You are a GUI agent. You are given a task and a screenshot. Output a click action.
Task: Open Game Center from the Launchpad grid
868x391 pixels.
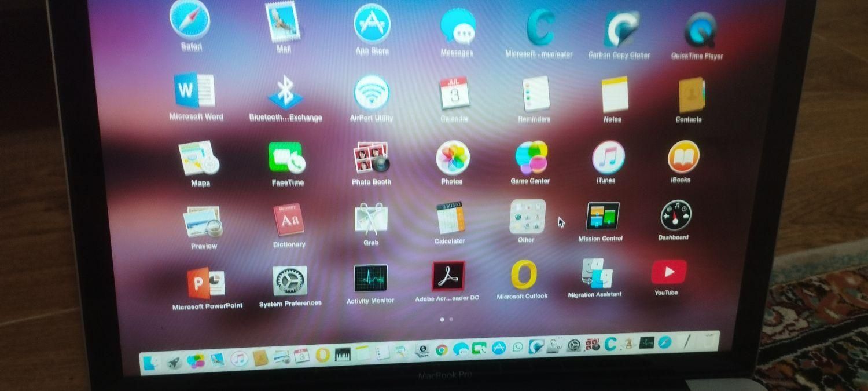[531, 158]
